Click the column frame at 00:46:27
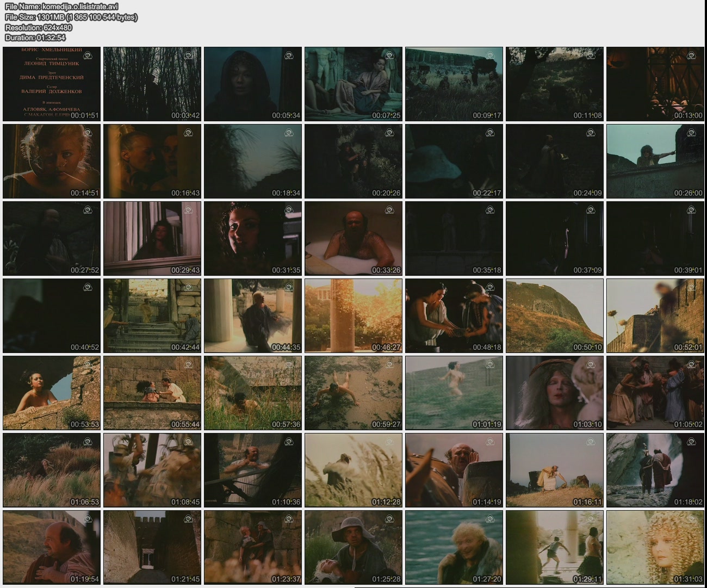This screenshot has height=588, width=707. coord(353,315)
